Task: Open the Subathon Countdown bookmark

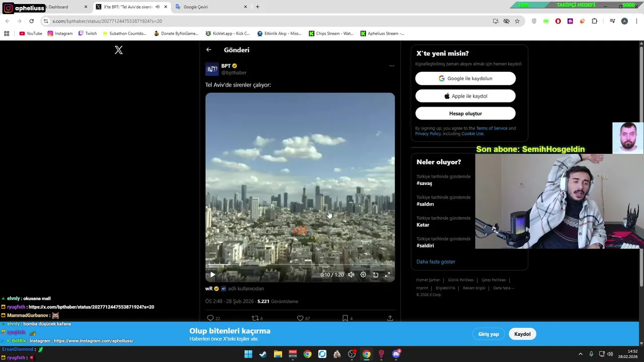Action: [x=124, y=34]
